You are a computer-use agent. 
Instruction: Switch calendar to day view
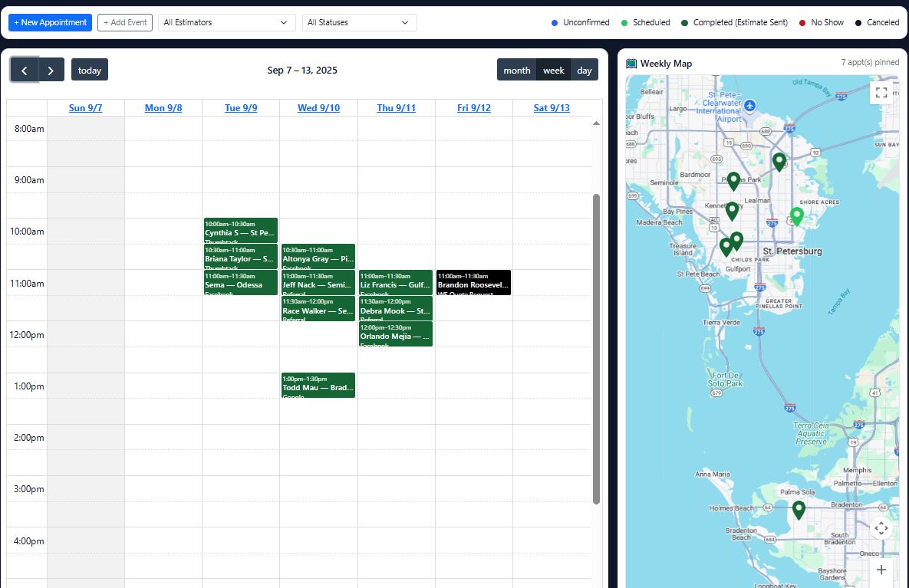coord(585,70)
